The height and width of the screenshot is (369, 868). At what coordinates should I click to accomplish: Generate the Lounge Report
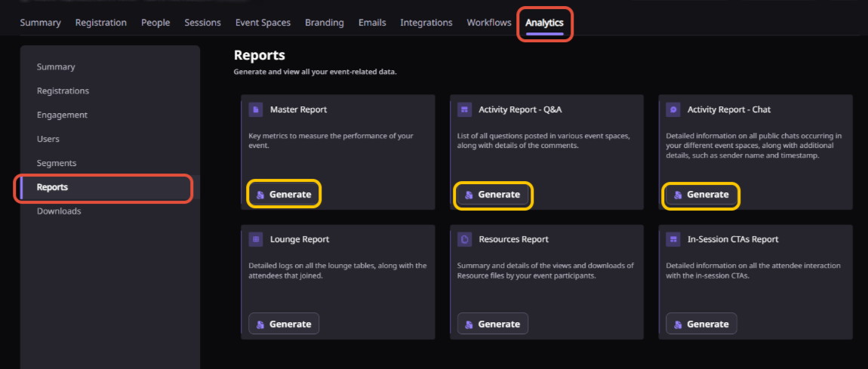[x=284, y=324]
